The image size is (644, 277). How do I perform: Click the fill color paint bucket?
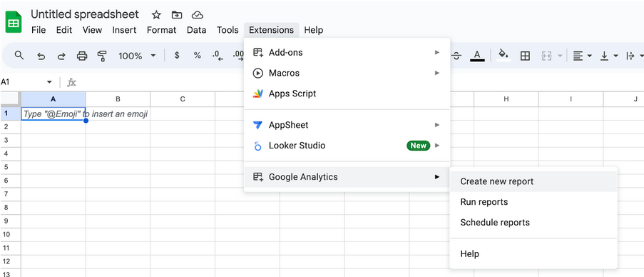click(x=503, y=55)
